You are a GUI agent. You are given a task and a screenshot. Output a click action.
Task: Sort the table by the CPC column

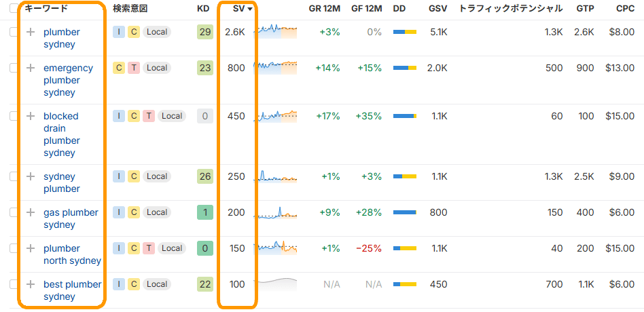pyautogui.click(x=625, y=9)
